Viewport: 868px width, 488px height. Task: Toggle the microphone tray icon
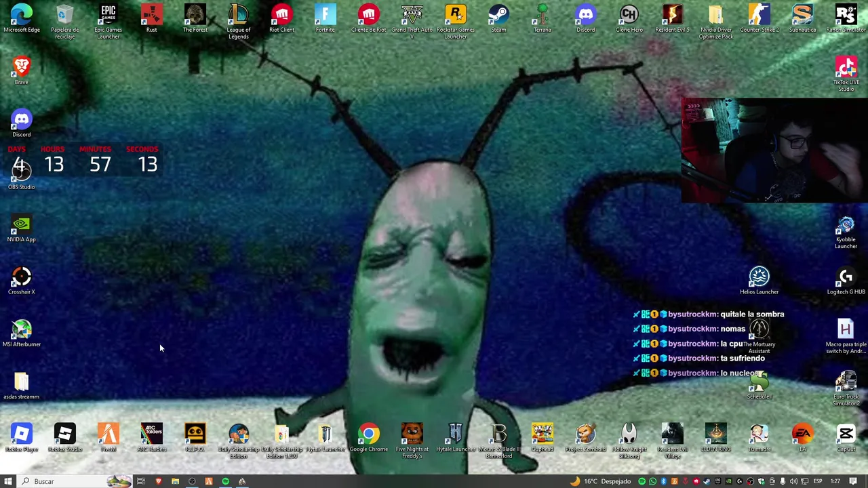pos(783,481)
